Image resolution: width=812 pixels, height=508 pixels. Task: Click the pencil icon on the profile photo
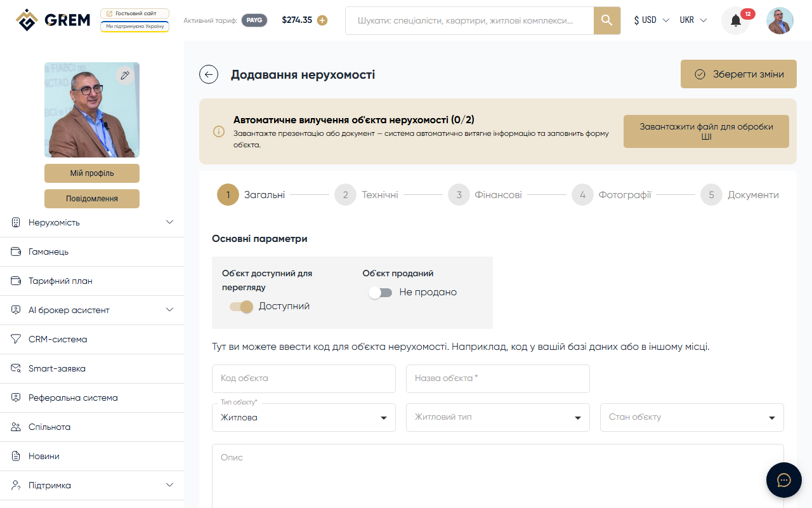tap(124, 75)
